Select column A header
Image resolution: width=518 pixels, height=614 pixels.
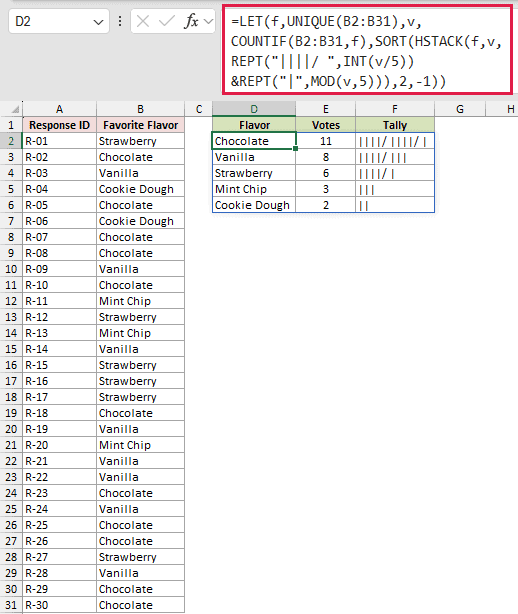[60, 109]
